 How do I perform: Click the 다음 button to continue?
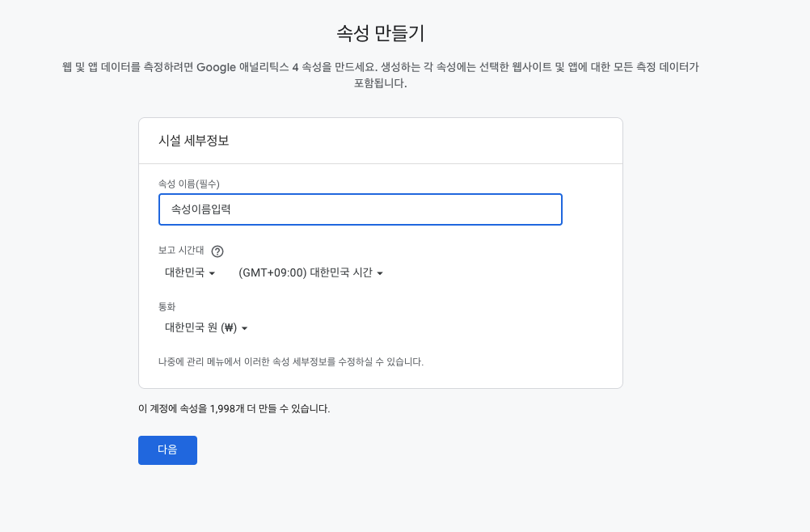point(167,450)
